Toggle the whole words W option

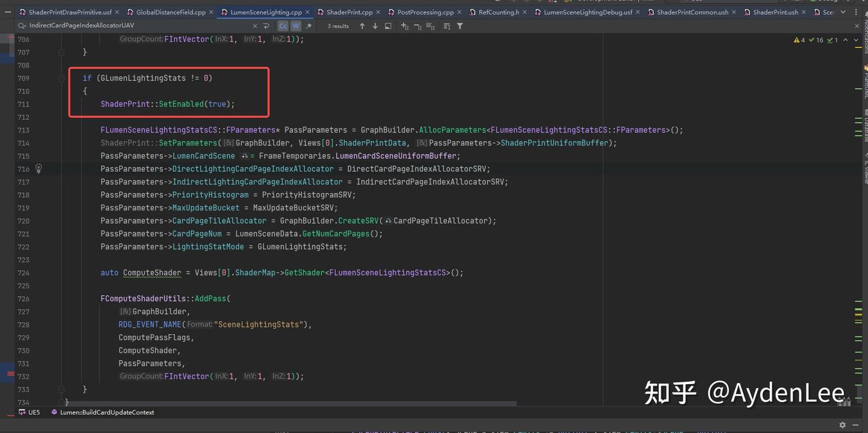click(295, 26)
